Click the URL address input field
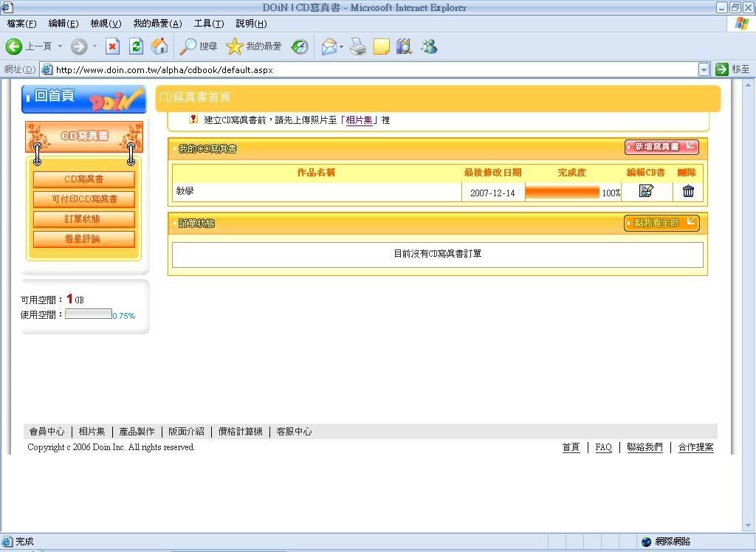The image size is (756, 552). click(369, 70)
